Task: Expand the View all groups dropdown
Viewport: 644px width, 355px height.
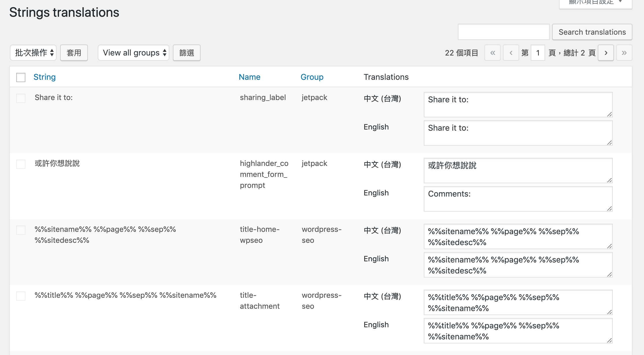Action: tap(134, 53)
